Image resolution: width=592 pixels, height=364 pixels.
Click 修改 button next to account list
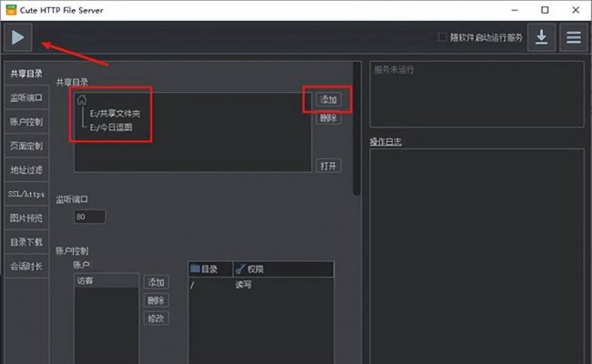[156, 318]
